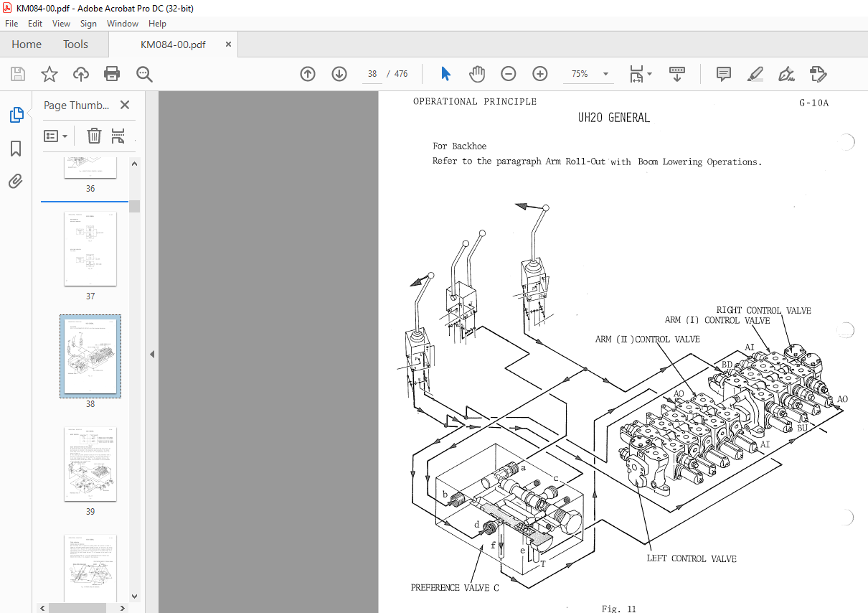The height and width of the screenshot is (613, 868).
Task: Click the 'For Backhoe' text line
Action: [460, 146]
